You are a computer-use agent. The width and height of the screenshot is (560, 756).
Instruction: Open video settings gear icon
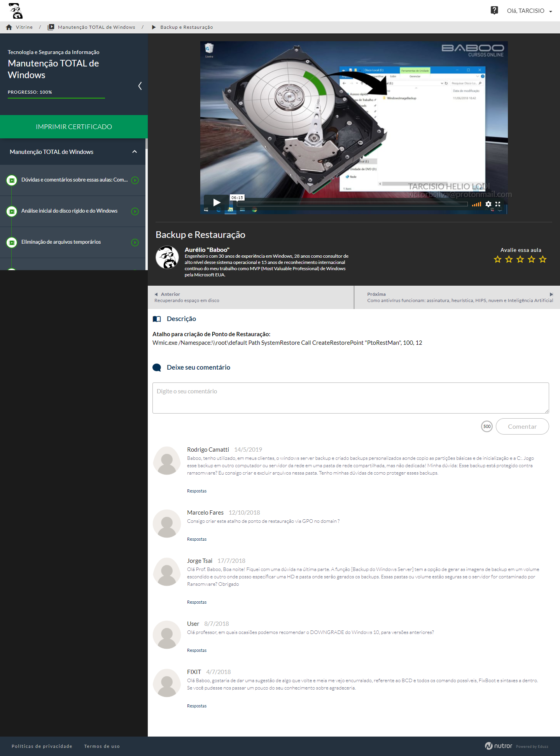coord(488,204)
